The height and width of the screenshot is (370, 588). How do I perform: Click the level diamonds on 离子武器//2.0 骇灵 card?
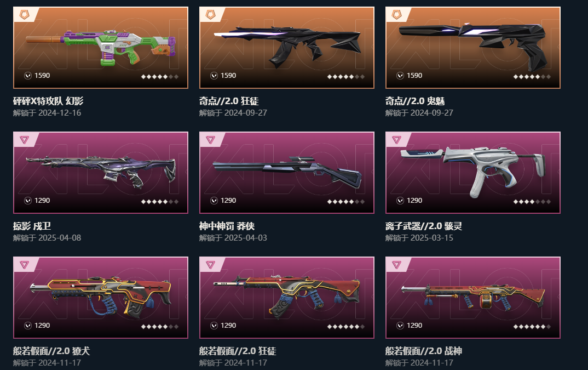(x=532, y=202)
